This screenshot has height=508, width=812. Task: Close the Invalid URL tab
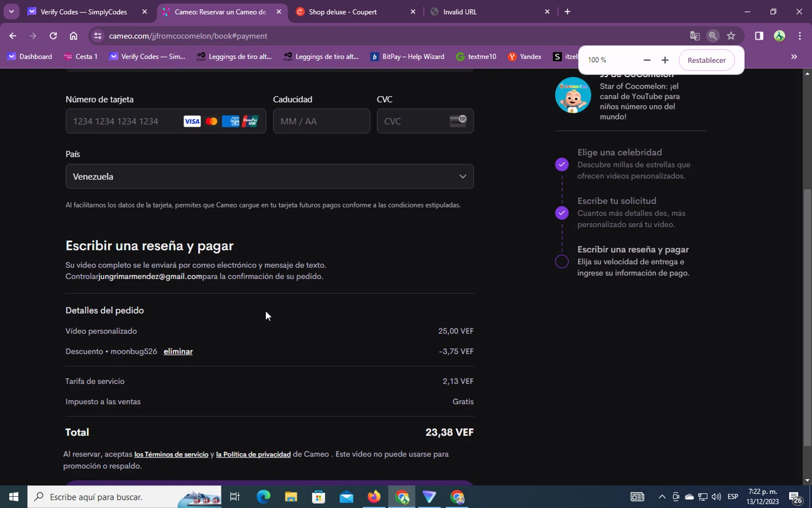pos(547,11)
